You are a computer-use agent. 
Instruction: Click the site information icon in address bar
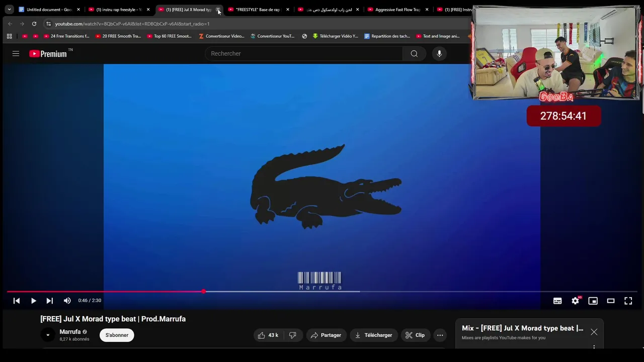[x=48, y=24]
